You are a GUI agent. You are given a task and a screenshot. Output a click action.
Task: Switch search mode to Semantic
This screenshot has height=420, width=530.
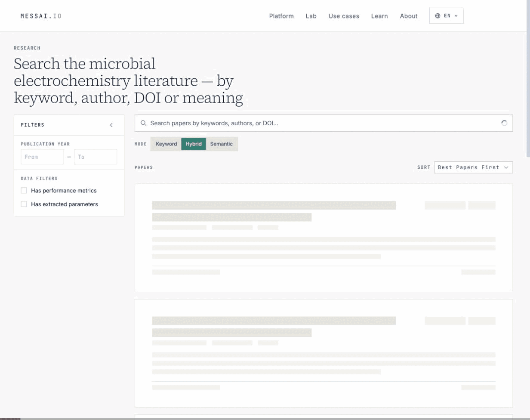(222, 144)
